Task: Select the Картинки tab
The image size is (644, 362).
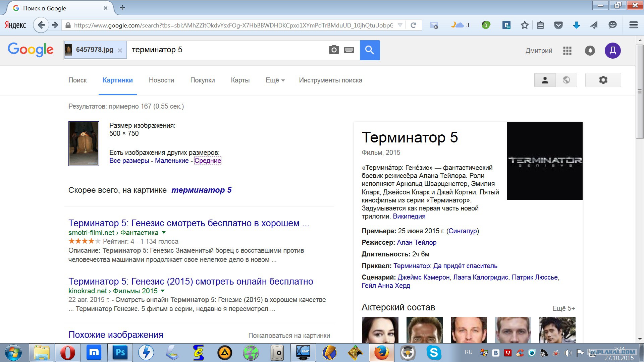Action: pyautogui.click(x=118, y=80)
